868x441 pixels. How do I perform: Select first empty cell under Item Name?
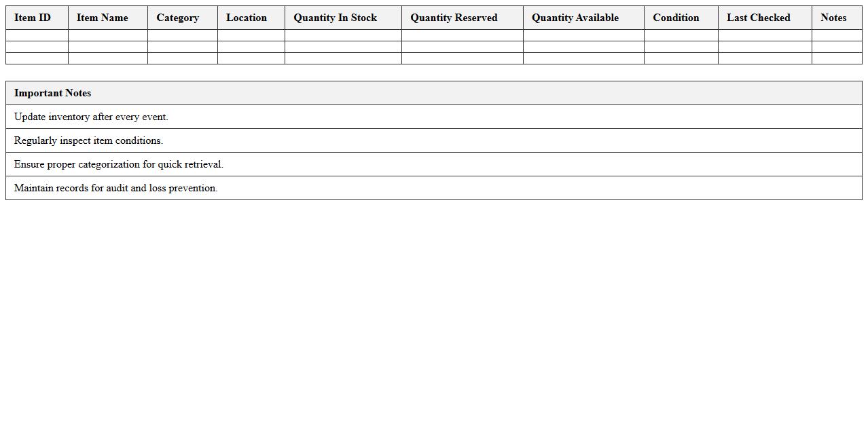pyautogui.click(x=108, y=35)
